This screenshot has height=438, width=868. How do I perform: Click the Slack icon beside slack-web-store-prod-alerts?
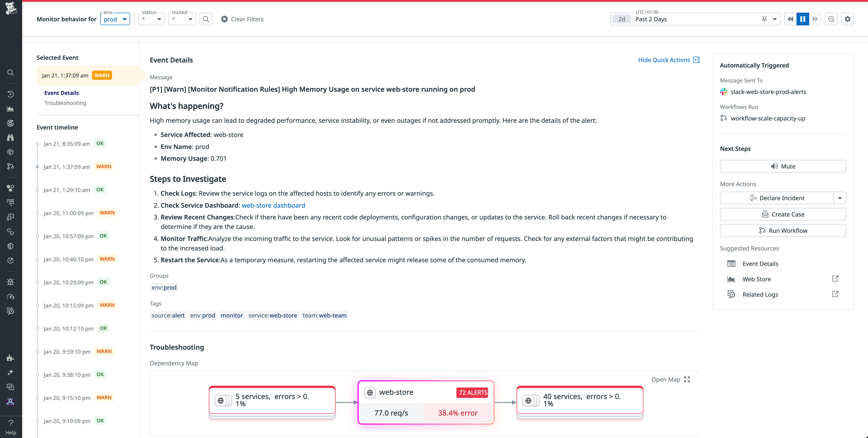723,91
